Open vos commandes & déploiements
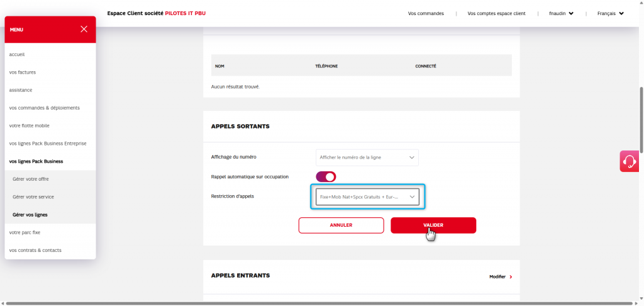Viewport: 644px width, 306px height. tap(45, 108)
